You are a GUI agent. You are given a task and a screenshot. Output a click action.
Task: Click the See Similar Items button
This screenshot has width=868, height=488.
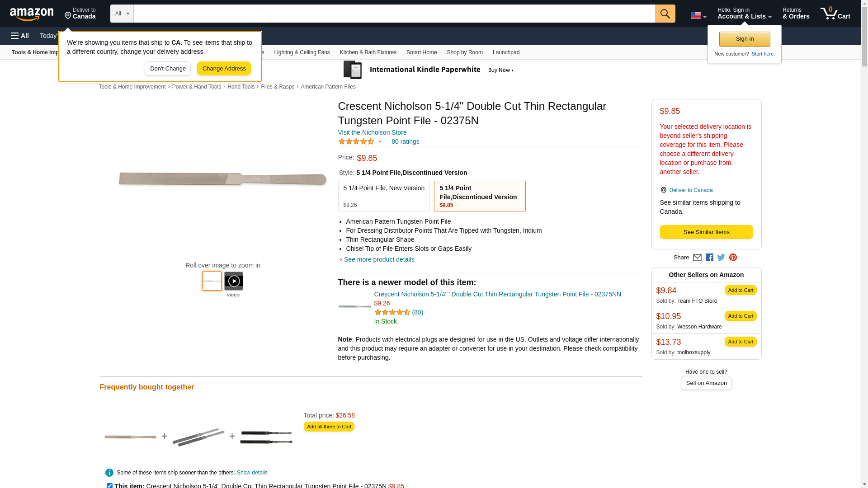706,232
